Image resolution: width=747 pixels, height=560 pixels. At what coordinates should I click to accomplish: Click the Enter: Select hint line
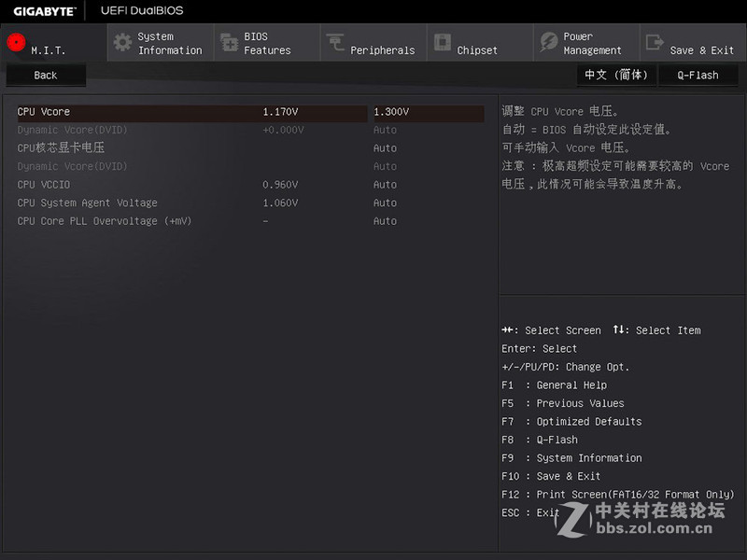pos(540,349)
